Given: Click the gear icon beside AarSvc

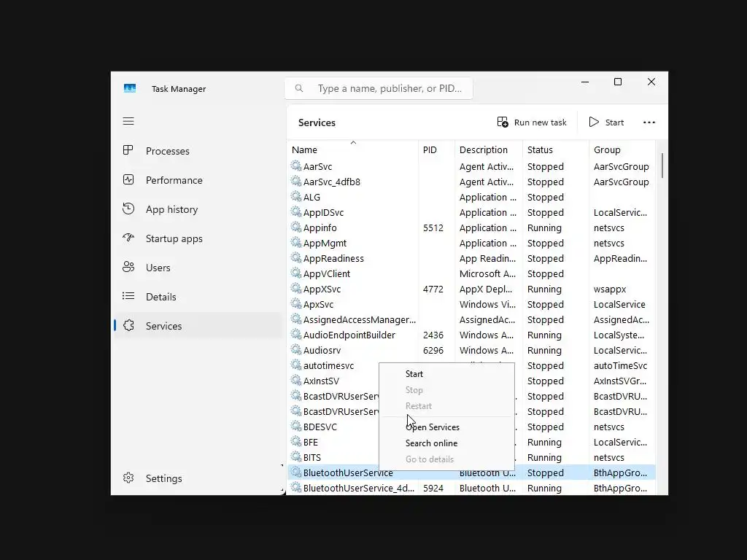Looking at the screenshot, I should point(296,166).
